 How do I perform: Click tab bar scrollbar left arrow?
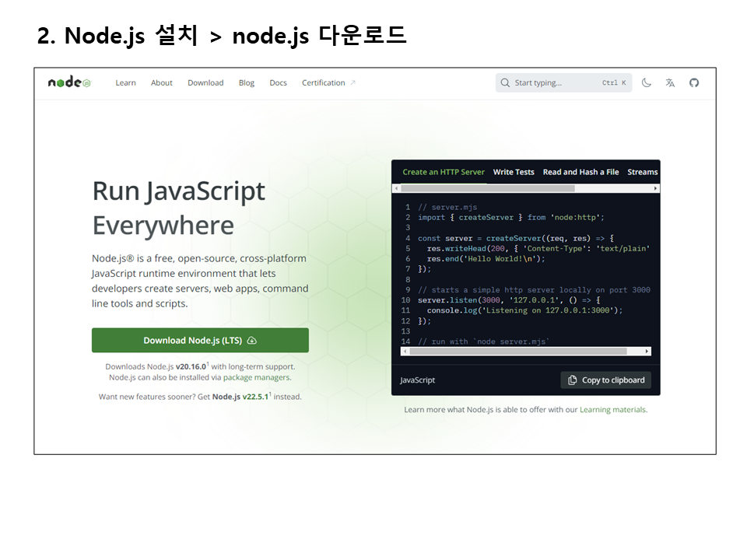tap(396, 188)
